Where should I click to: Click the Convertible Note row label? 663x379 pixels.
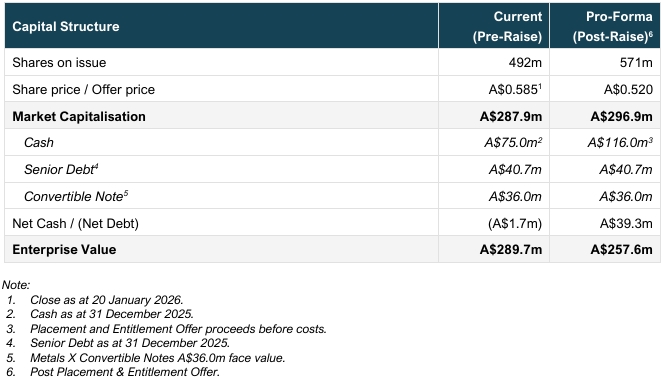tap(76, 196)
